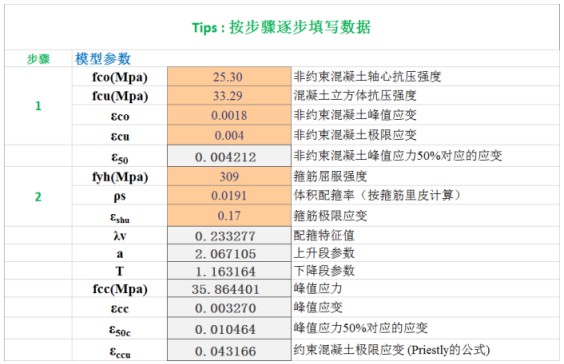Click the description 混凝土立方体抗压强度
The width and height of the screenshot is (564, 364).
click(x=355, y=95)
